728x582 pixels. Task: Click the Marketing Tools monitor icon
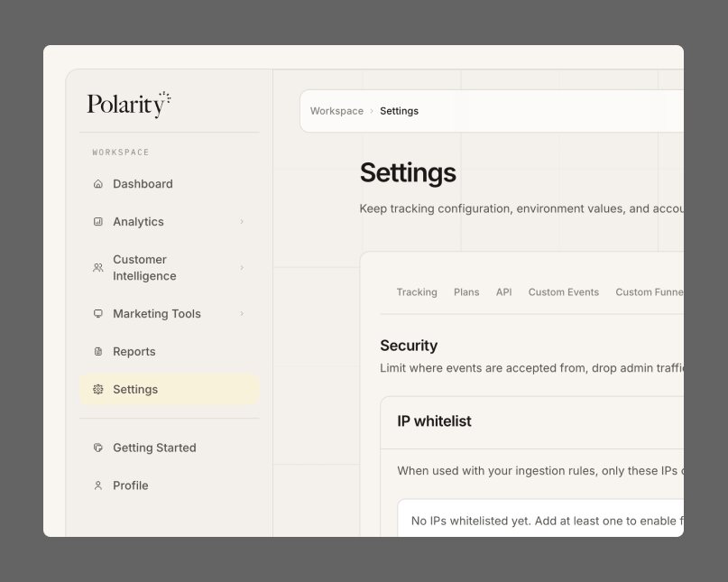[x=98, y=313]
